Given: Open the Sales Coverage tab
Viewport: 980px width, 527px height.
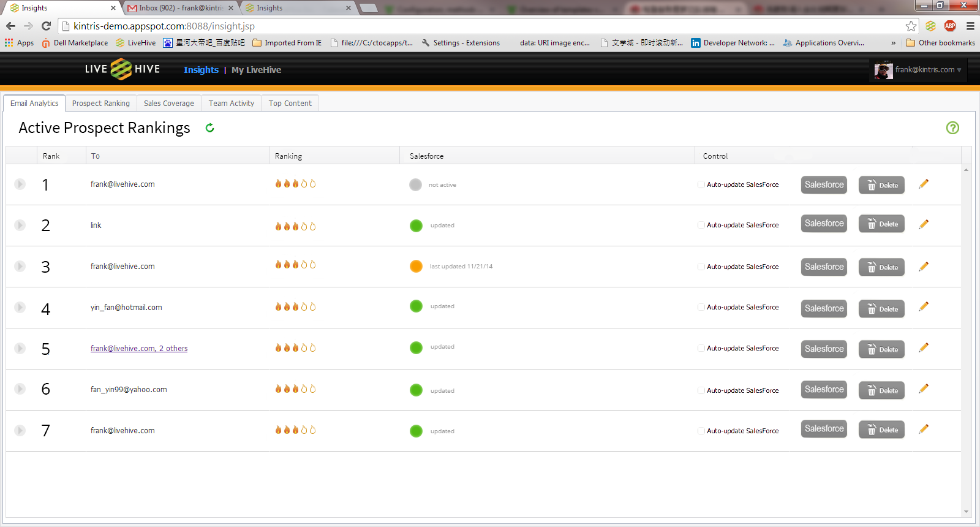Looking at the screenshot, I should (x=169, y=103).
